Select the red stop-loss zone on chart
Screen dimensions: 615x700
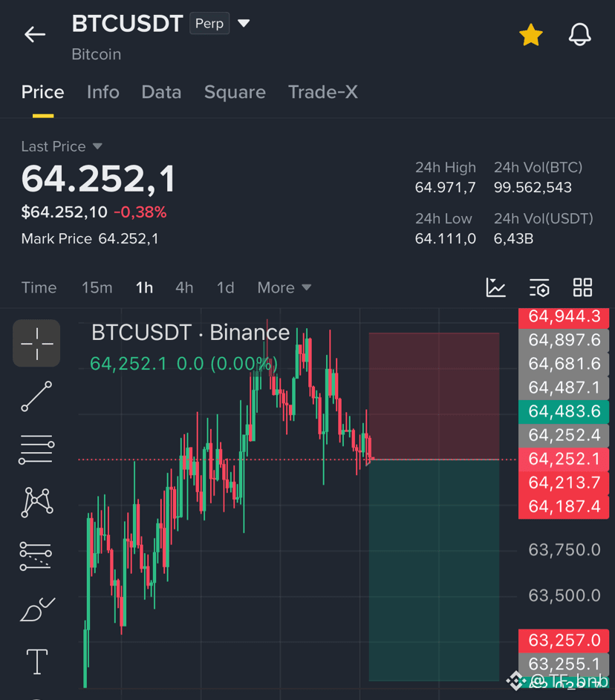click(434, 396)
